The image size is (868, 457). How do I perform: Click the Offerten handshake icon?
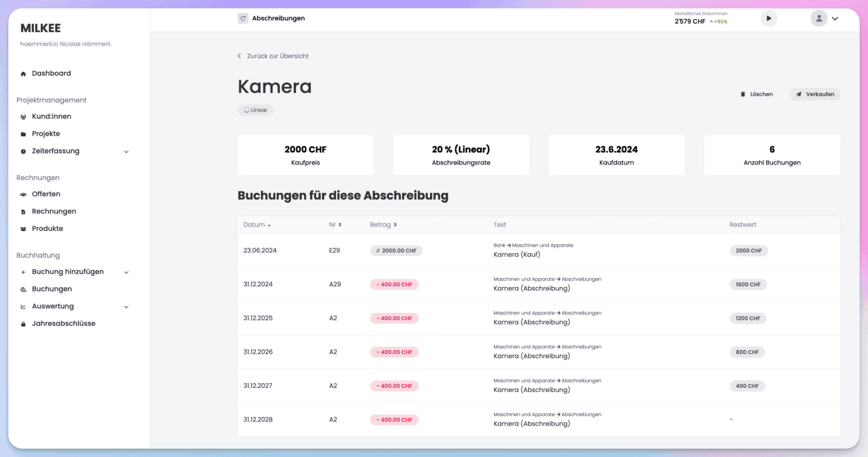point(23,195)
